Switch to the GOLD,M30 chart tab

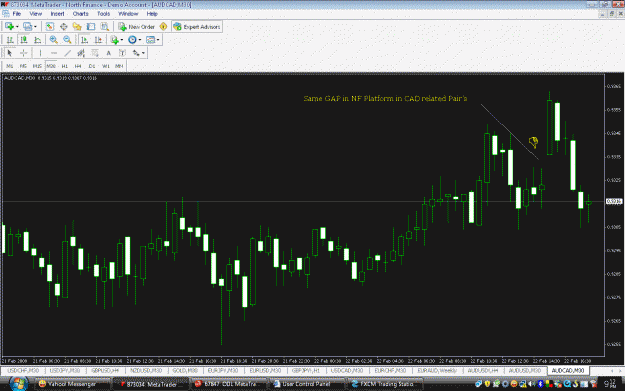[x=185, y=371]
